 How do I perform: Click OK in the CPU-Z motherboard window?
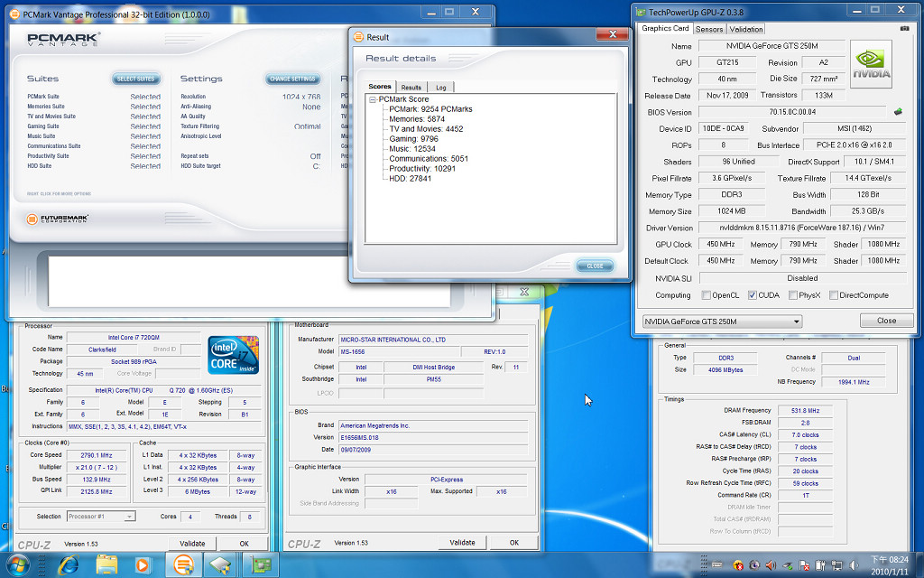[x=513, y=542]
